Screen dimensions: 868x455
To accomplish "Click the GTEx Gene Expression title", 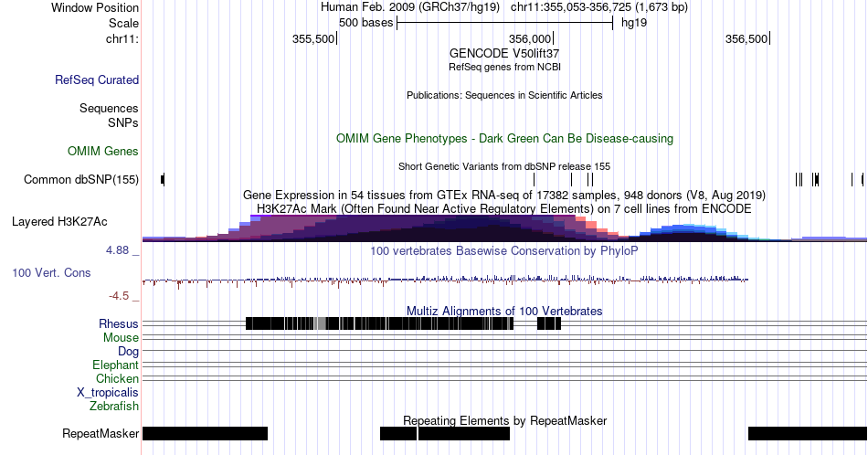I will pyautogui.click(x=504, y=195).
